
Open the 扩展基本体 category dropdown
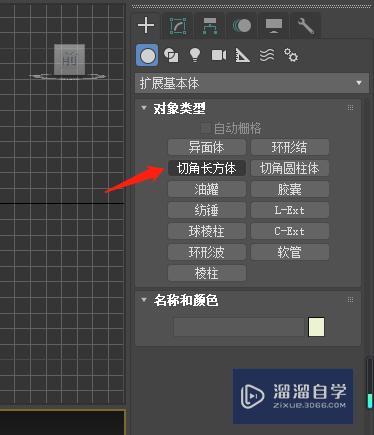(252, 83)
